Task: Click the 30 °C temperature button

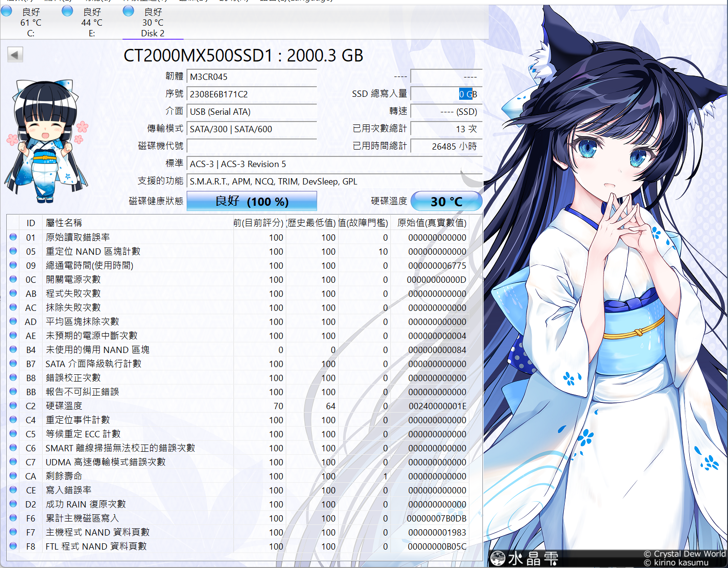Action: pos(446,201)
